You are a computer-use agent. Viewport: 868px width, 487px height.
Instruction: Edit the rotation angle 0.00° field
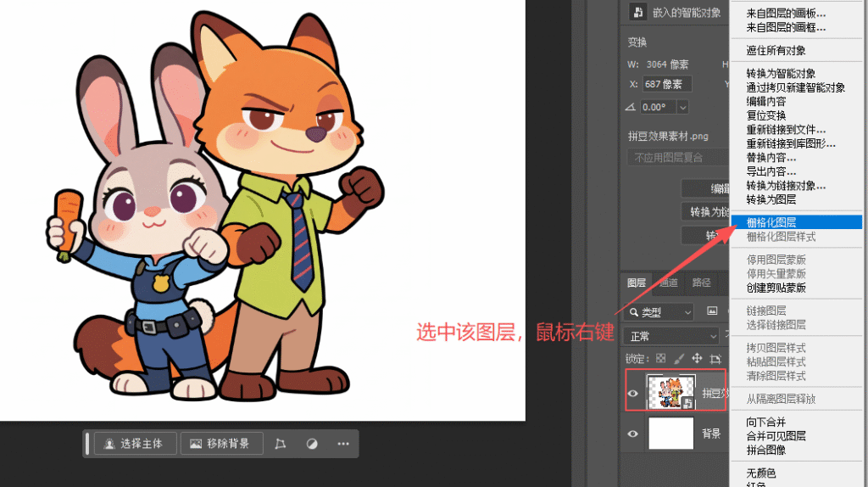pyautogui.click(x=658, y=107)
